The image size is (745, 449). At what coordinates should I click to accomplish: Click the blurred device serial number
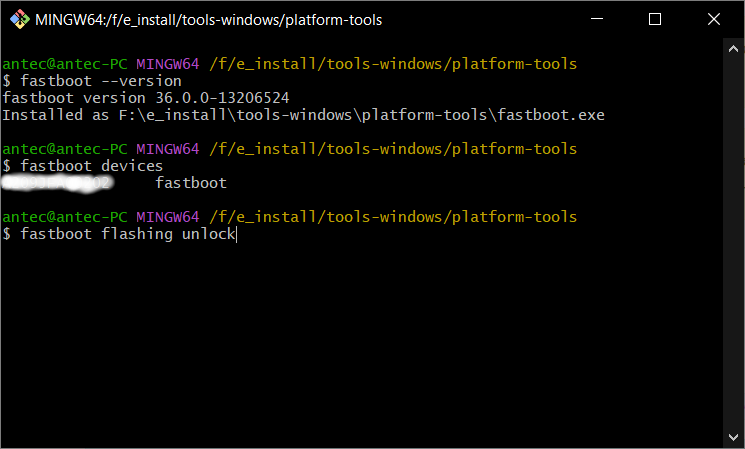(x=58, y=184)
